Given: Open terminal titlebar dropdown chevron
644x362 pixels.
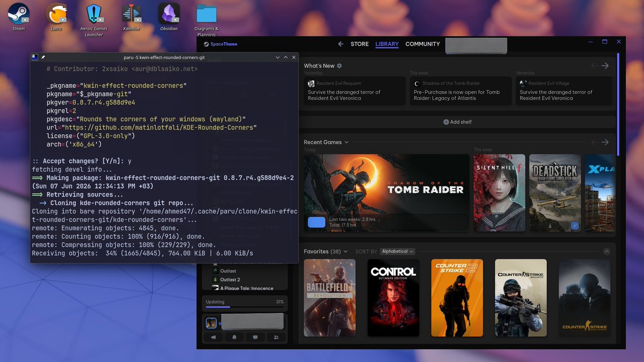Looking at the screenshot, I should point(278,57).
